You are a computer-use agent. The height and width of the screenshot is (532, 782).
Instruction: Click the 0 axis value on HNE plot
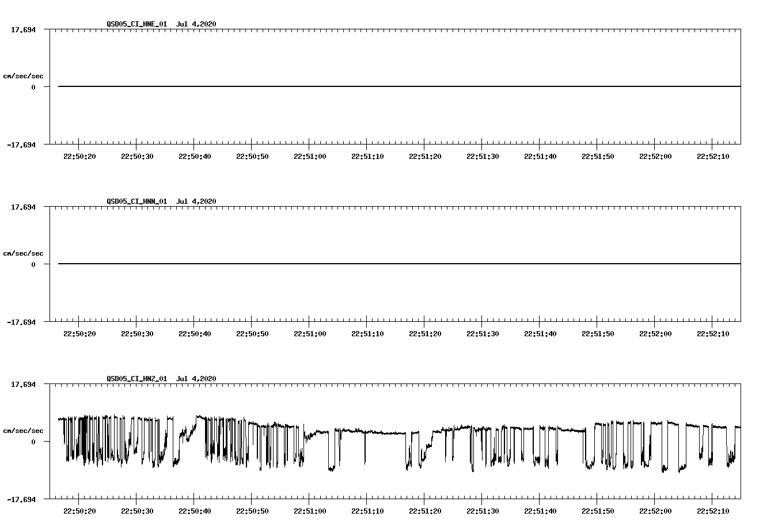(33, 88)
